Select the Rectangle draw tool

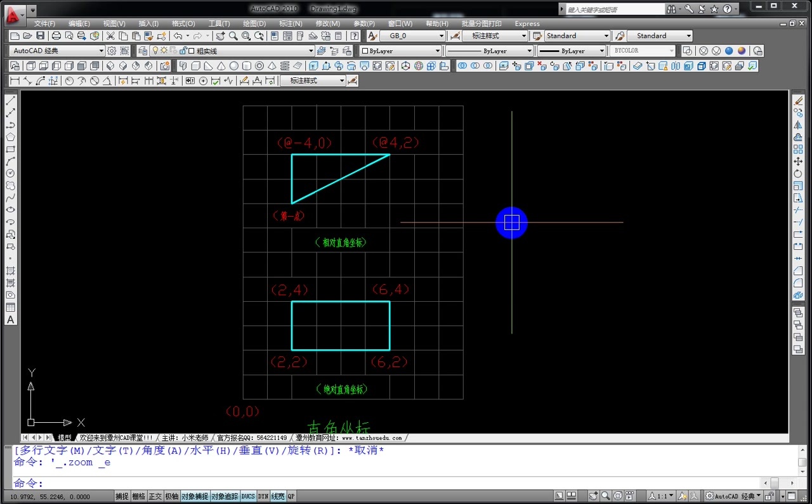point(10,149)
